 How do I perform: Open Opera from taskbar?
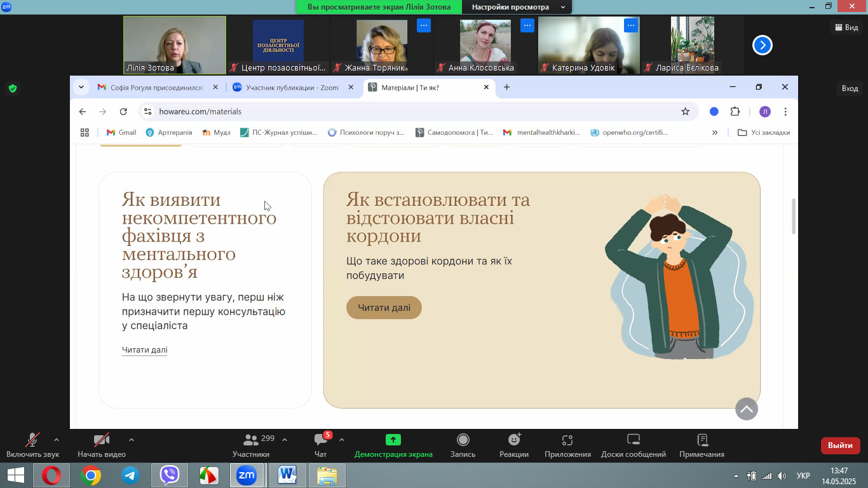click(x=51, y=475)
